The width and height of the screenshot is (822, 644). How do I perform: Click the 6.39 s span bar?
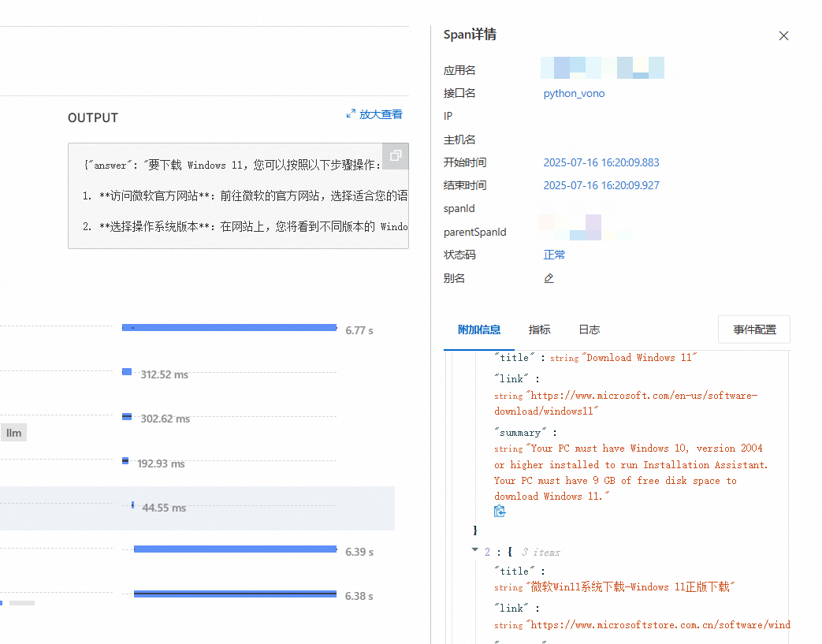coord(235,549)
